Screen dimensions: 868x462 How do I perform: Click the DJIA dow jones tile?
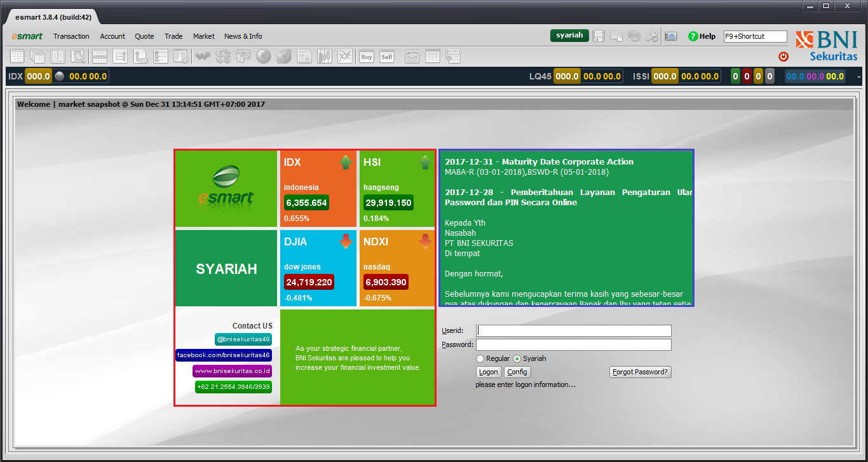click(318, 268)
